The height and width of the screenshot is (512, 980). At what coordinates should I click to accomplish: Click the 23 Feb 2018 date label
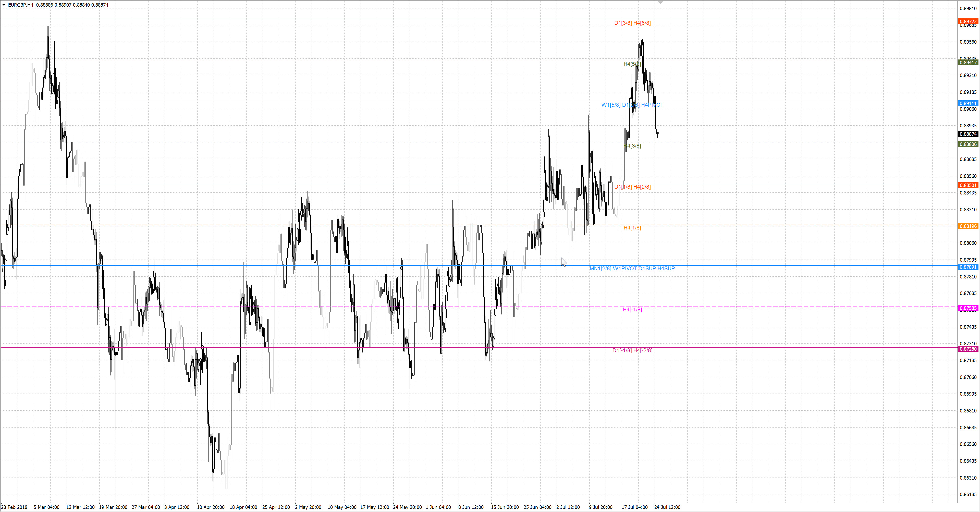click(15, 507)
